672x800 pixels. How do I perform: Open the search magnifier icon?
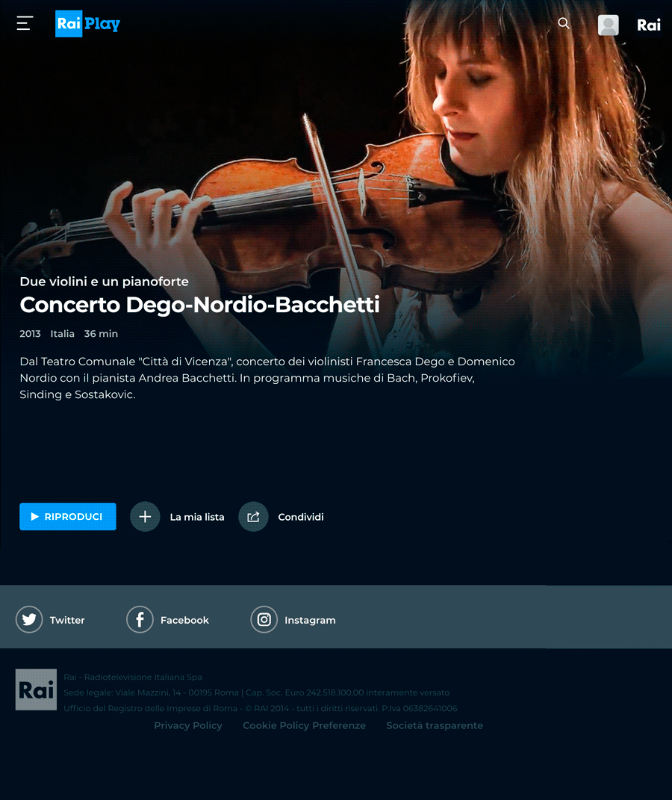[x=564, y=23]
